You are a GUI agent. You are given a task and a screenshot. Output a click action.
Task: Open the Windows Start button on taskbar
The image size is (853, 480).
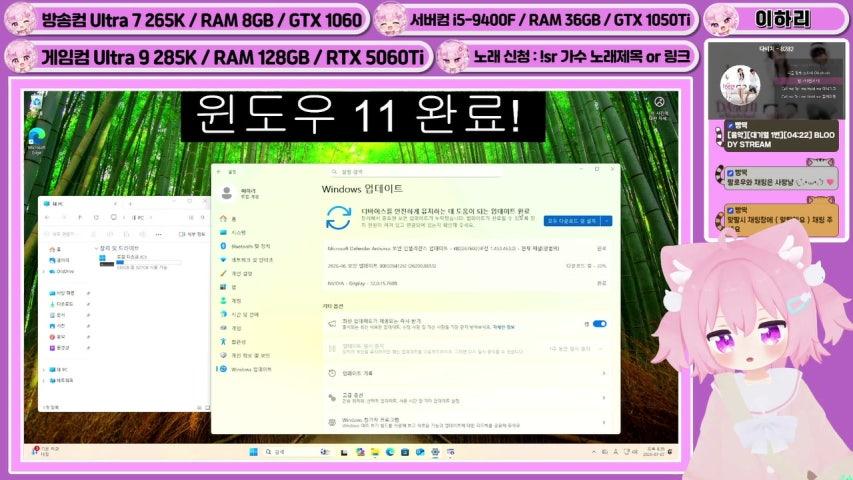[253, 452]
